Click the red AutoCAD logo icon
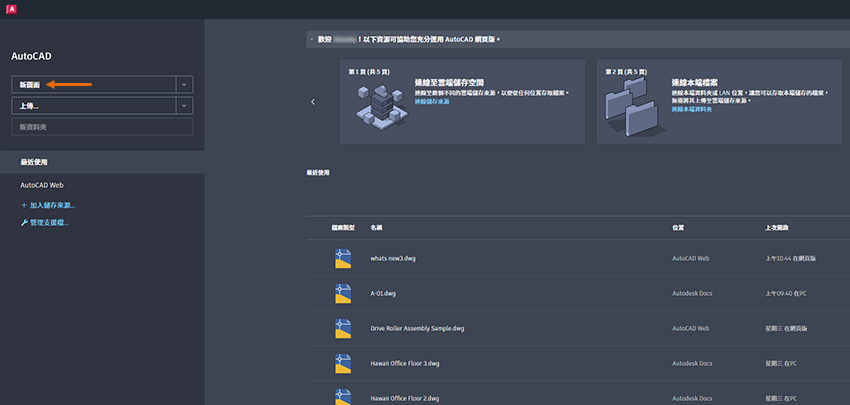850x405 pixels. (10, 9)
